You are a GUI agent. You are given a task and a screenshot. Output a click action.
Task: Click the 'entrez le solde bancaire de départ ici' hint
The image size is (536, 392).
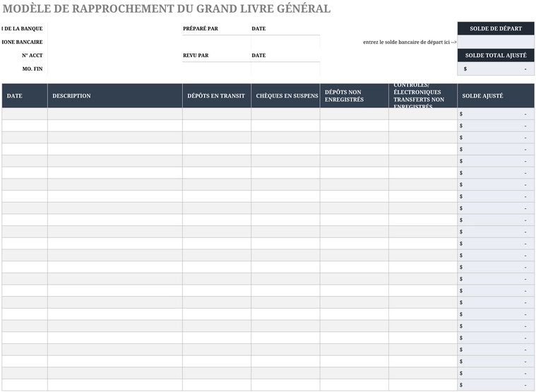click(410, 42)
